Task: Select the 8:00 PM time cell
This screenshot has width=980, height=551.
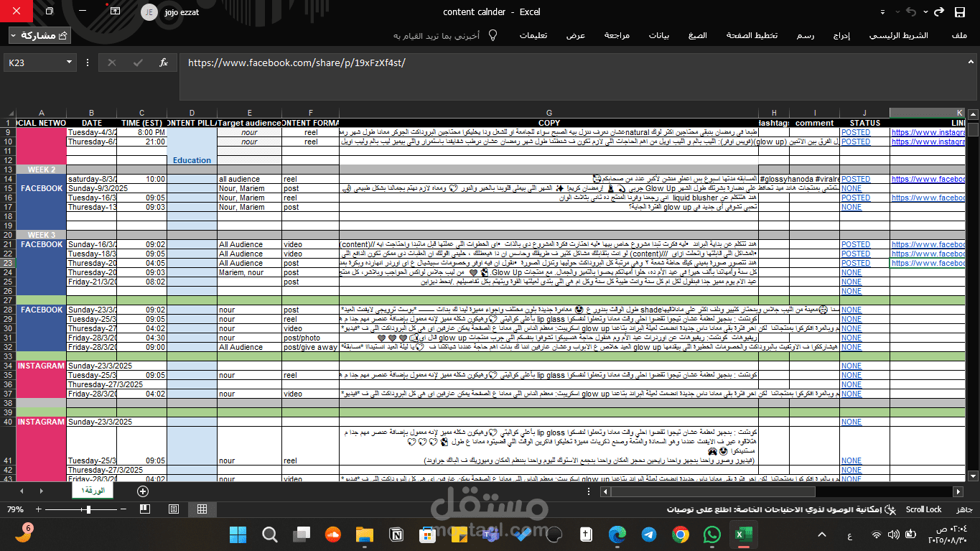Action: 141,132
